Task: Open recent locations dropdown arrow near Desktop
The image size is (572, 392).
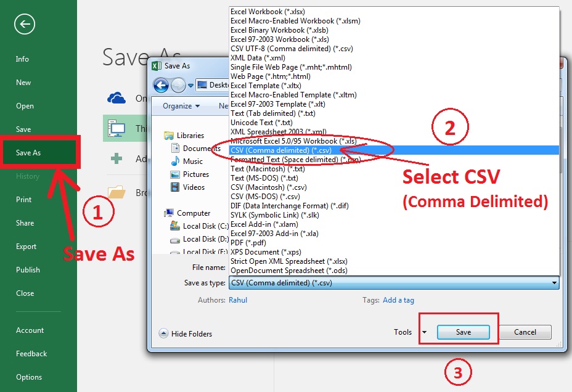Action: [x=190, y=86]
